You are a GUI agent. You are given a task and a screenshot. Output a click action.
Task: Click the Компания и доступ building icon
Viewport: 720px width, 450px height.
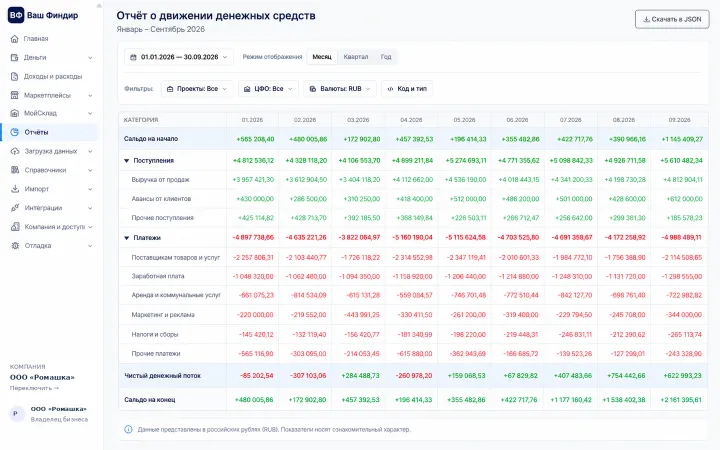click(15, 226)
